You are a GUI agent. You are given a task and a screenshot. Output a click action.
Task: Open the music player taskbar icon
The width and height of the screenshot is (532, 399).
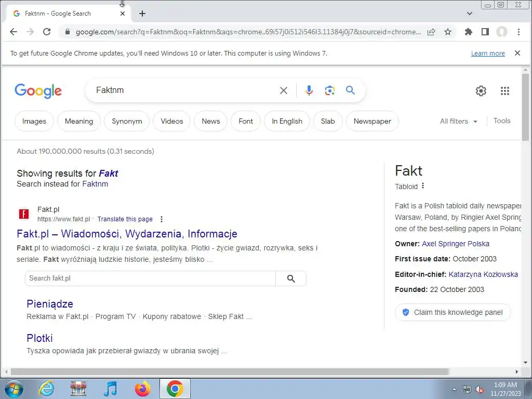[110, 389]
